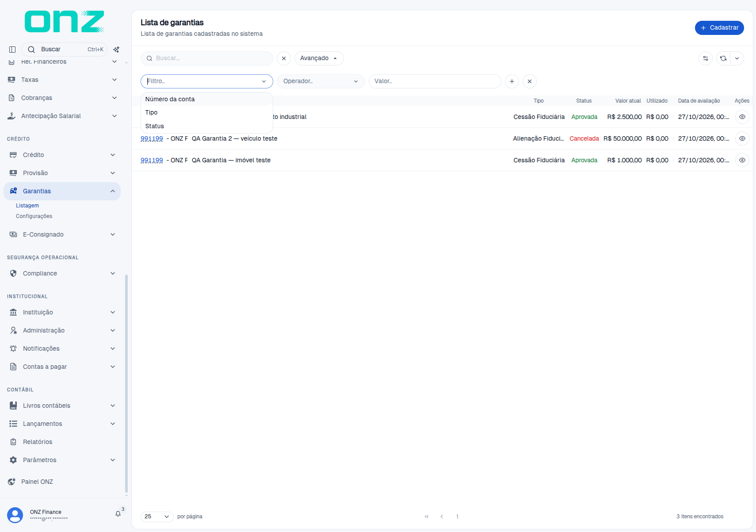
Task: View details of veículo teste guarantee
Action: [x=742, y=138]
